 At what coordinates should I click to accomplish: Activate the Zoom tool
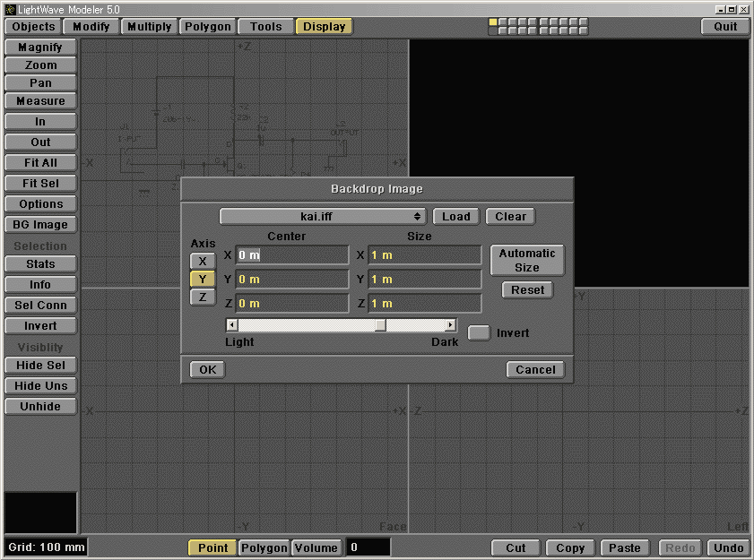point(39,65)
